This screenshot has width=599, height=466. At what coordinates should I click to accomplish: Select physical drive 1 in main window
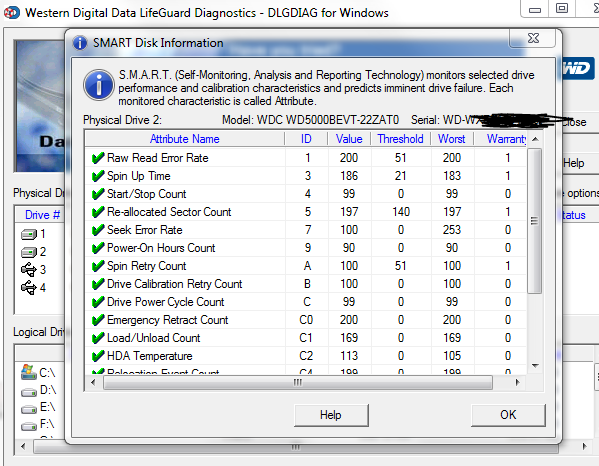(x=34, y=234)
